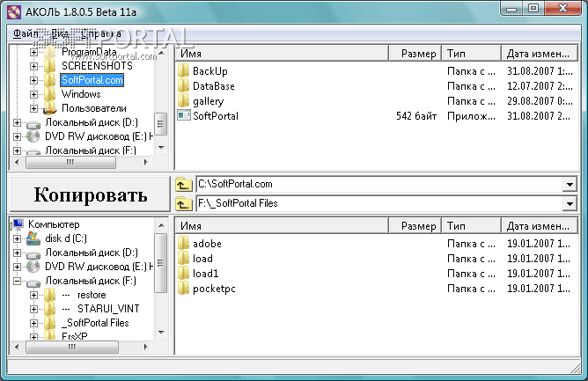Click Локальный диск (F:) icon in bottom tree
Viewport: 588px width, 381px height.
pyautogui.click(x=33, y=282)
